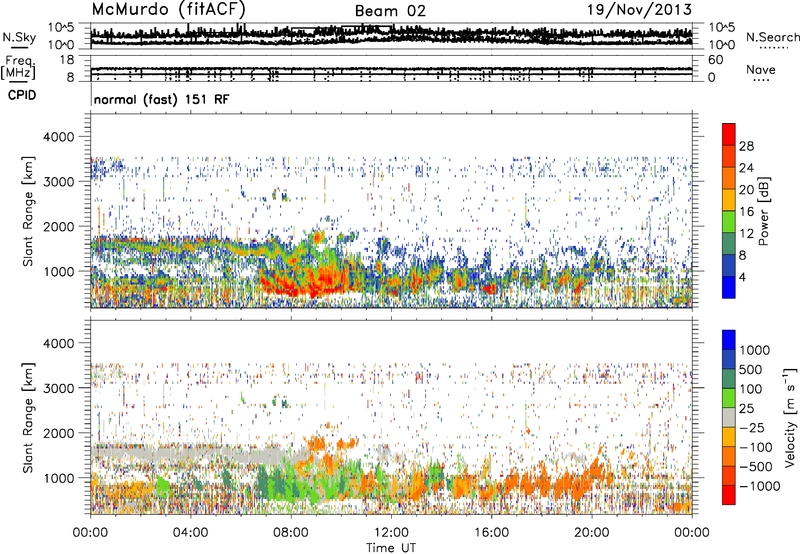The image size is (800, 554).
Task: Select the N.Sky legend label
Action: (x=19, y=37)
